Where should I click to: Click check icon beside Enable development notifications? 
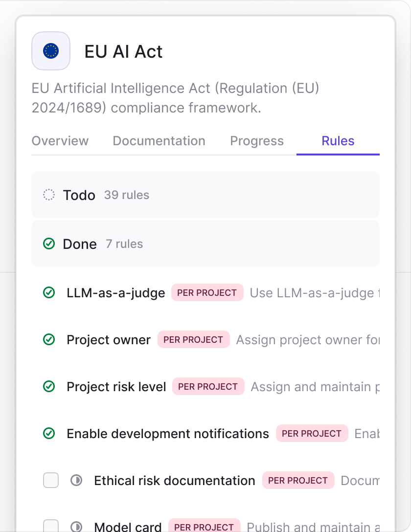click(x=49, y=433)
